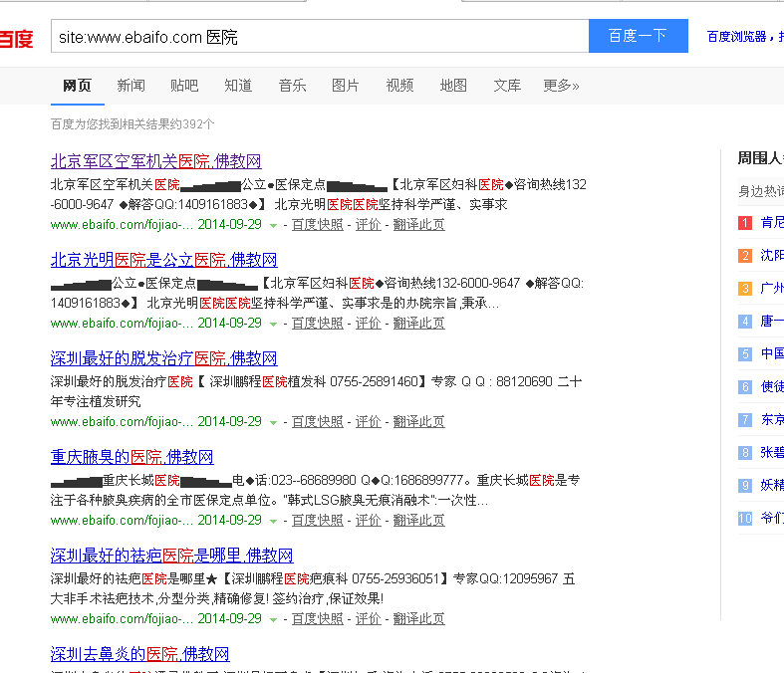Expand dropdown arrow for 北京光明医院 result

point(273,325)
